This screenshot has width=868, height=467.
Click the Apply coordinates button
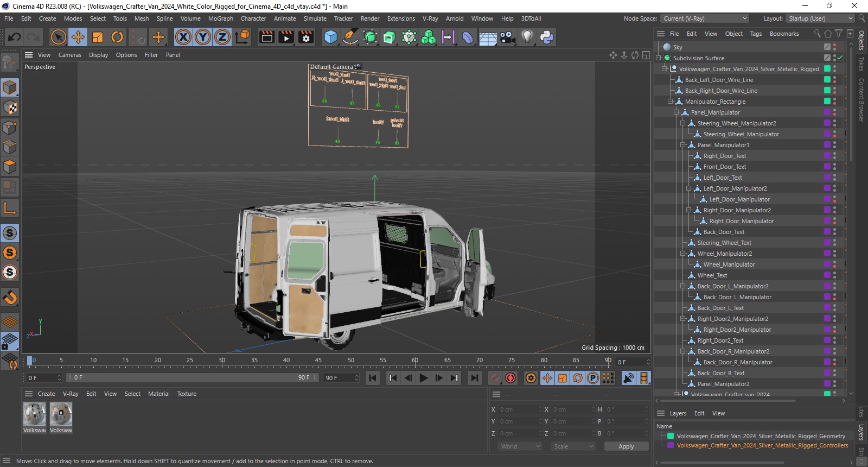pyautogui.click(x=626, y=446)
